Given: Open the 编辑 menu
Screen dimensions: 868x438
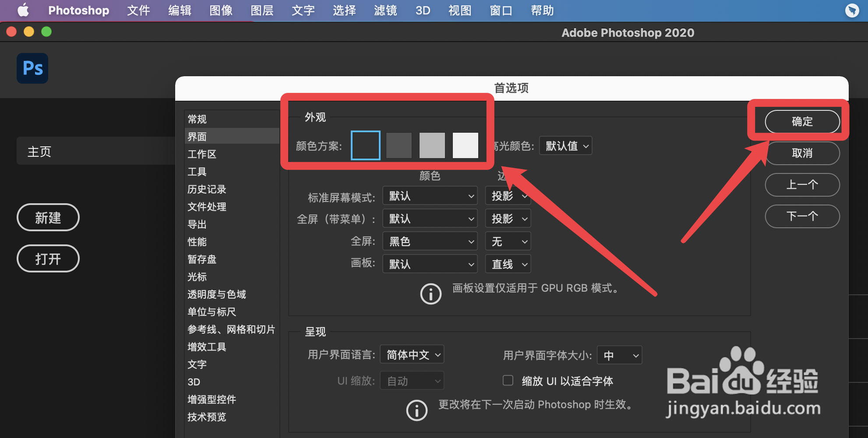Looking at the screenshot, I should tap(180, 10).
